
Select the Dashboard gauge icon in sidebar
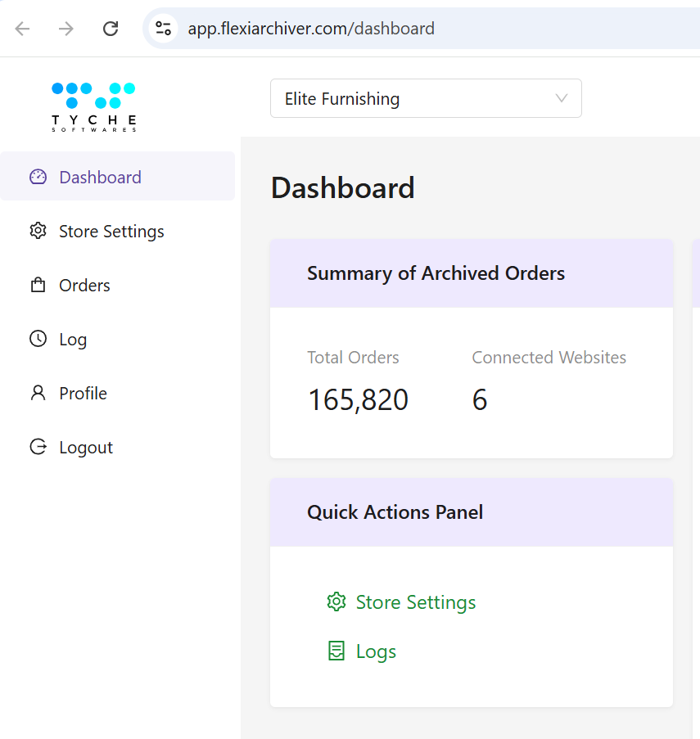(x=38, y=176)
